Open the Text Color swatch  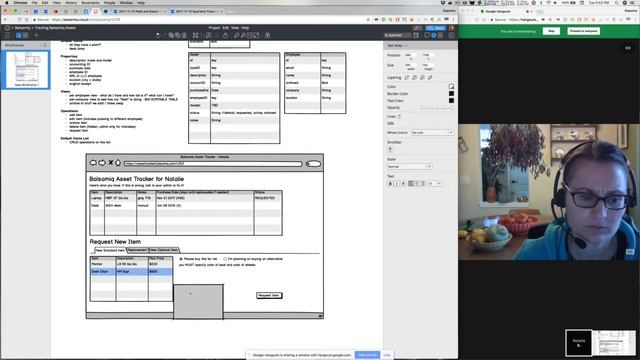tap(451, 100)
